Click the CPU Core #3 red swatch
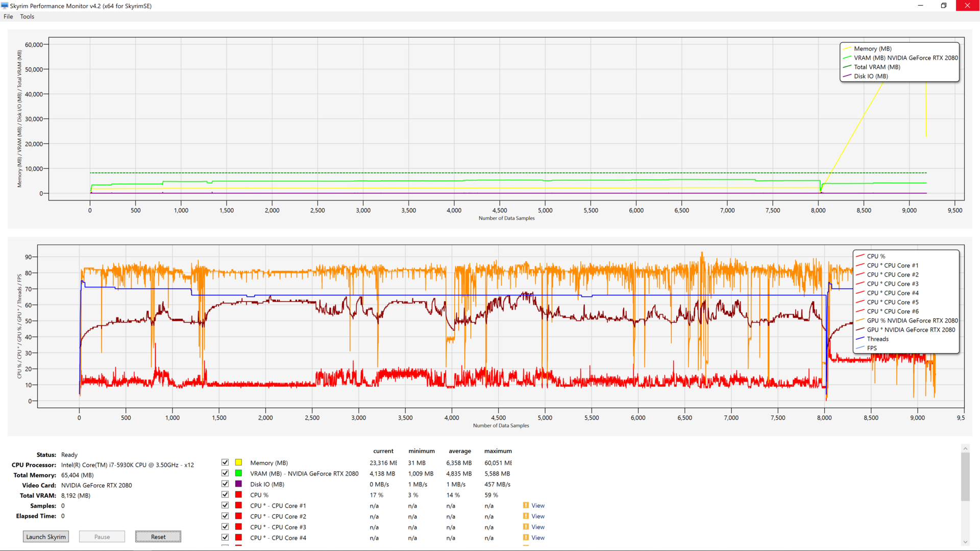This screenshot has height=551, width=980. (238, 527)
